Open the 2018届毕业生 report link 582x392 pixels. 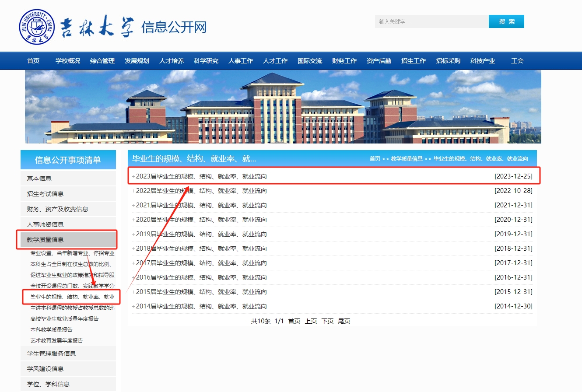click(x=201, y=248)
